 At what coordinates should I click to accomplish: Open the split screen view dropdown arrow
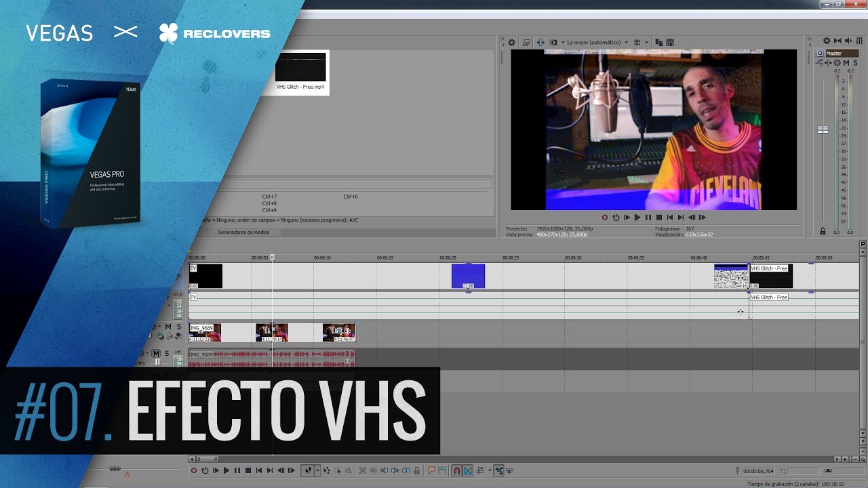[x=563, y=42]
